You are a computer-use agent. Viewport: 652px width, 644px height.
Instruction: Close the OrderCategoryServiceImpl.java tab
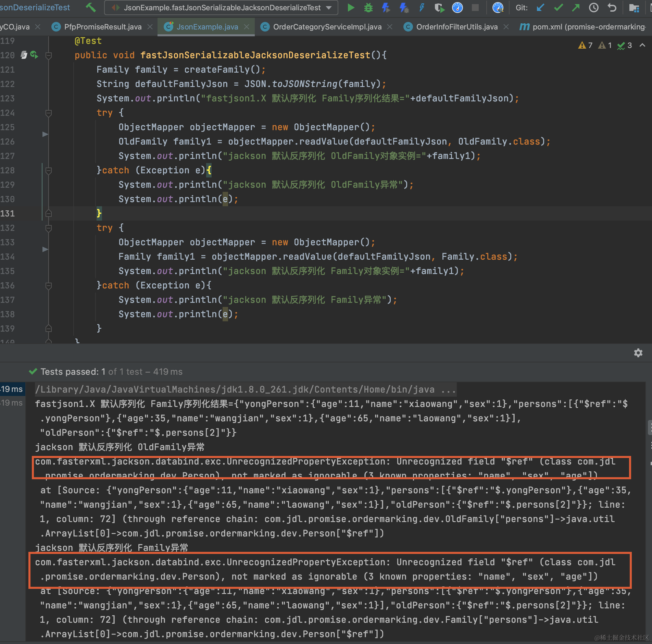click(x=390, y=27)
